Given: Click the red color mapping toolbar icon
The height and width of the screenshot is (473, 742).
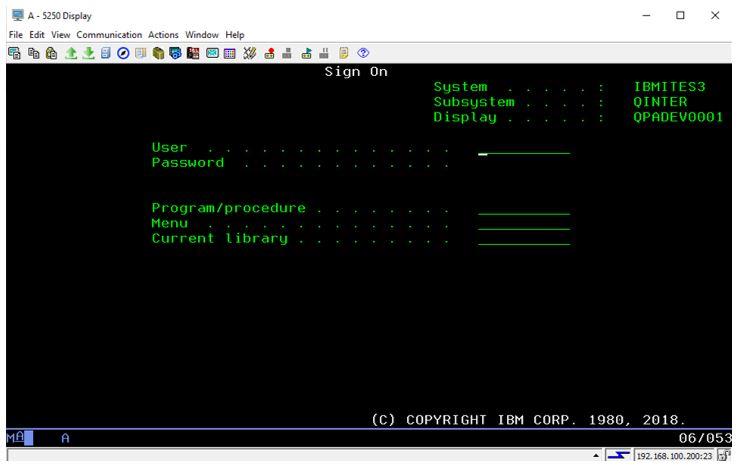Looking at the screenshot, I should click(x=193, y=53).
